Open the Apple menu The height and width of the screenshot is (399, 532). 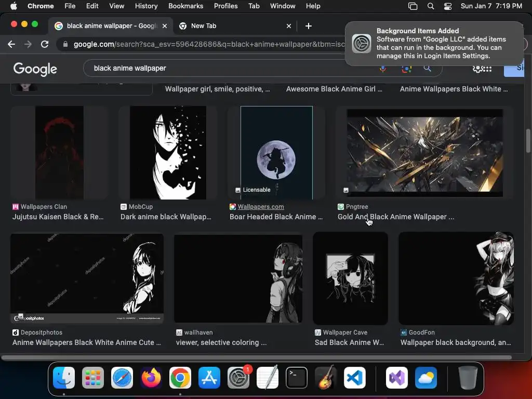pyautogui.click(x=14, y=6)
